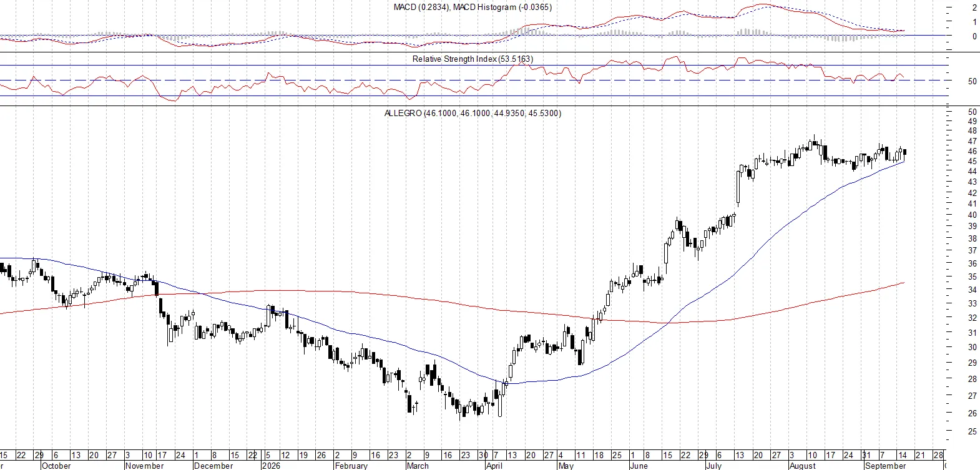Click price level 34 on price axis
This screenshot has height=470, width=980.
click(972, 290)
